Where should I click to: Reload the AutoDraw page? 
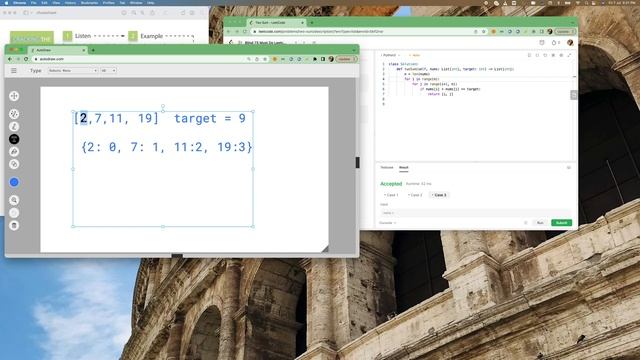[26, 59]
